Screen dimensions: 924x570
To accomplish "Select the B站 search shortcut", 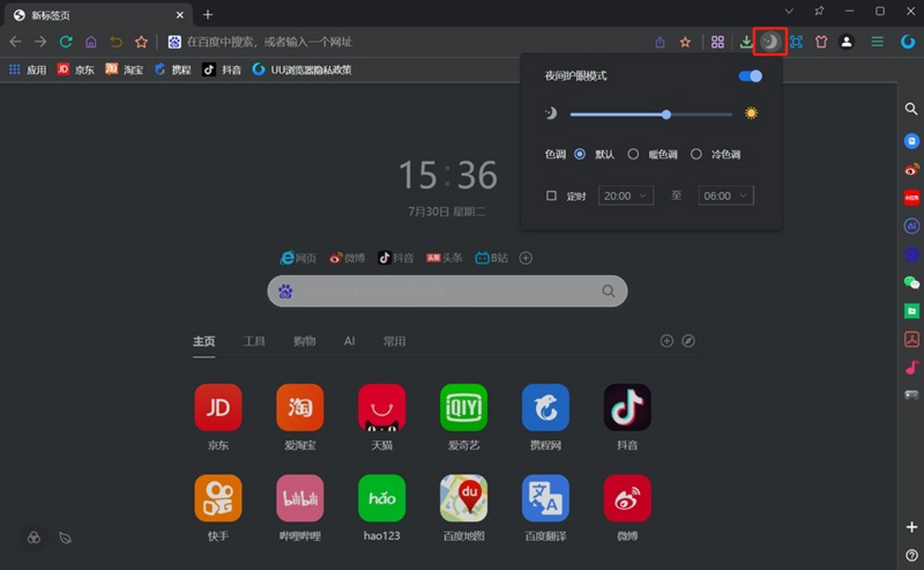I will [x=491, y=258].
